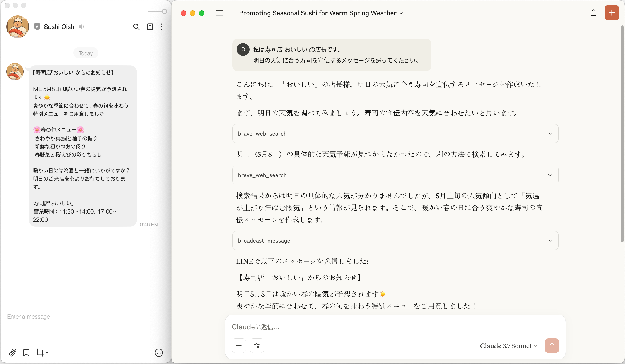625x364 pixels.
Task: Click the transparency slider in the LINE window
Action: [157, 11]
